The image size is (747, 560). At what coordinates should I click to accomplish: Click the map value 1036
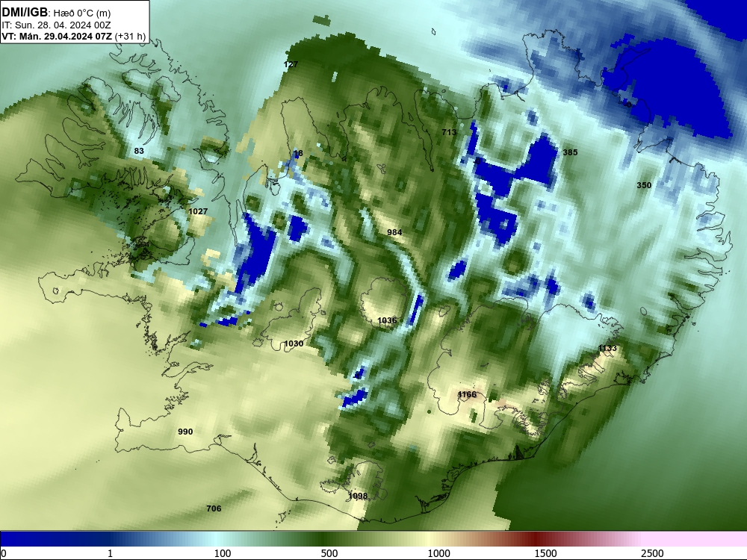[387, 320]
